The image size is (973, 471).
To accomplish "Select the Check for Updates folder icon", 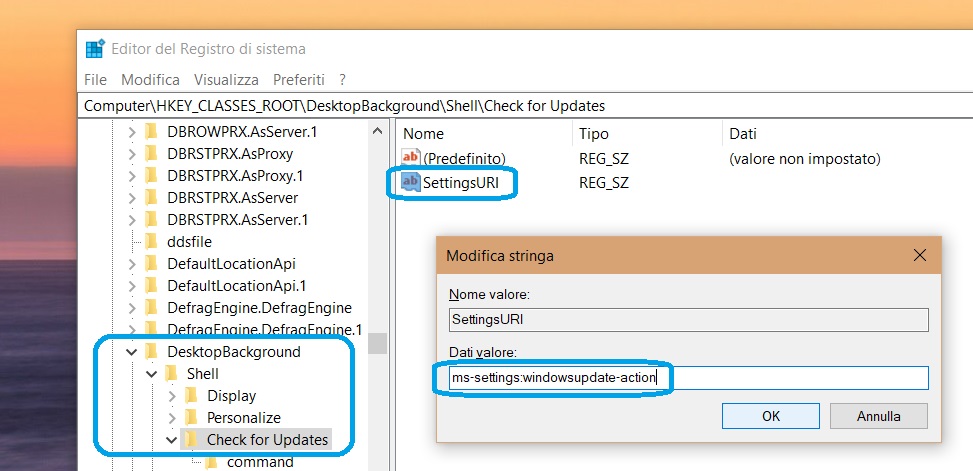I will point(192,440).
